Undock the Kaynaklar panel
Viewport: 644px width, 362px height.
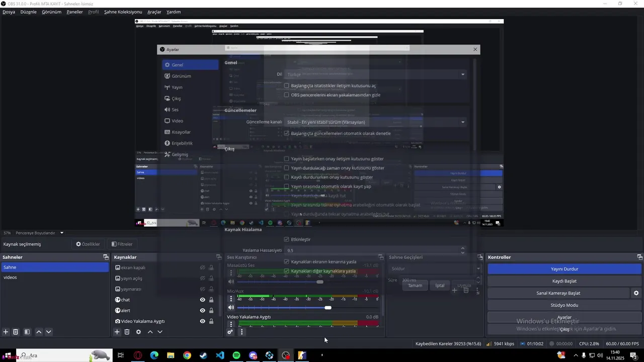point(218,257)
